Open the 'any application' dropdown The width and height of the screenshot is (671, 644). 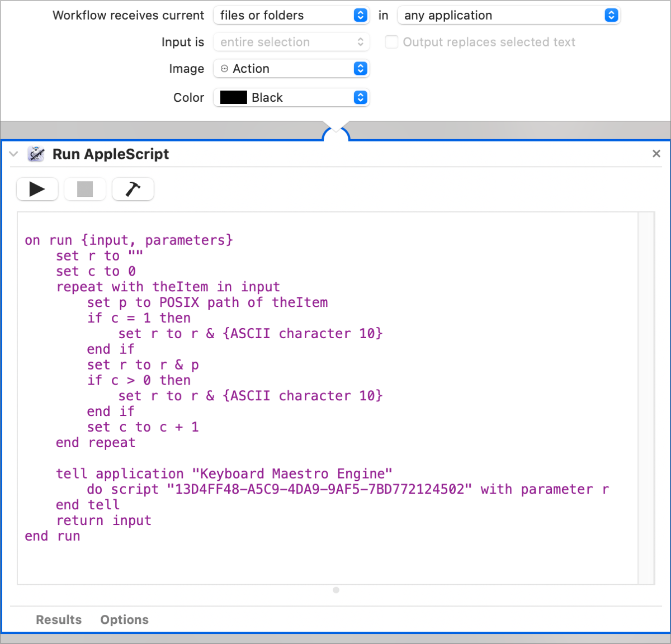coord(508,16)
